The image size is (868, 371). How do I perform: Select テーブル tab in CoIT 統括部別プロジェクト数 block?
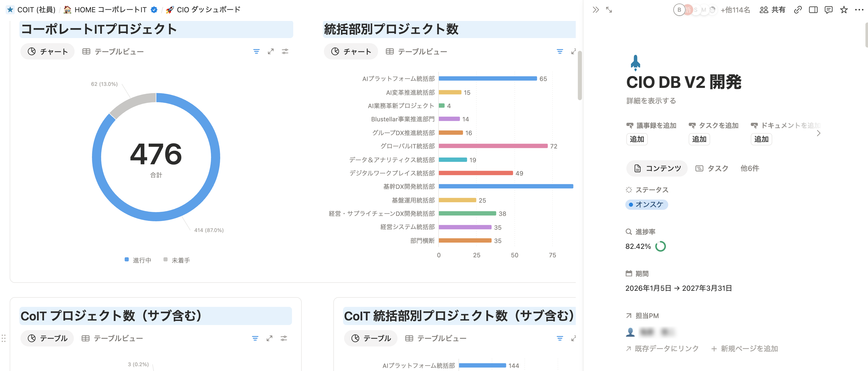click(x=370, y=338)
